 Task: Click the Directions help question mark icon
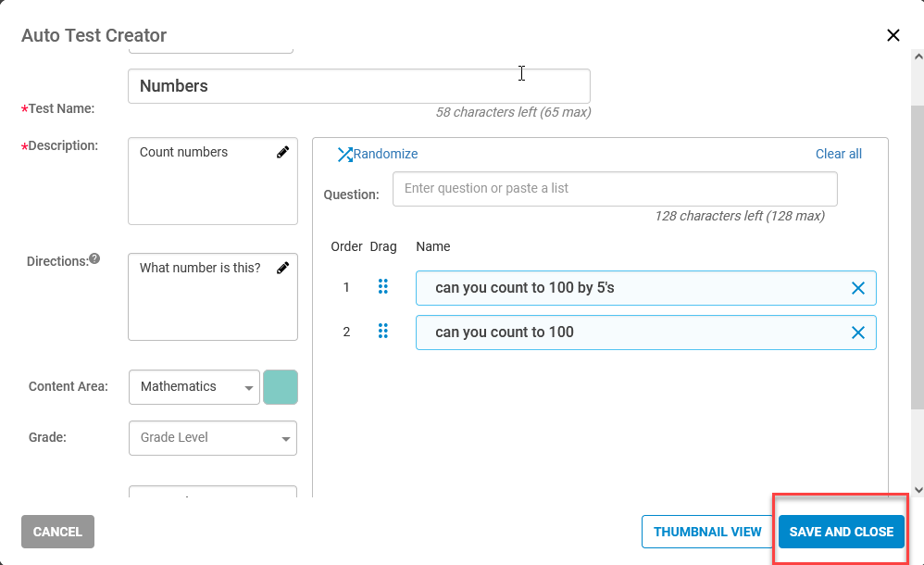(94, 259)
